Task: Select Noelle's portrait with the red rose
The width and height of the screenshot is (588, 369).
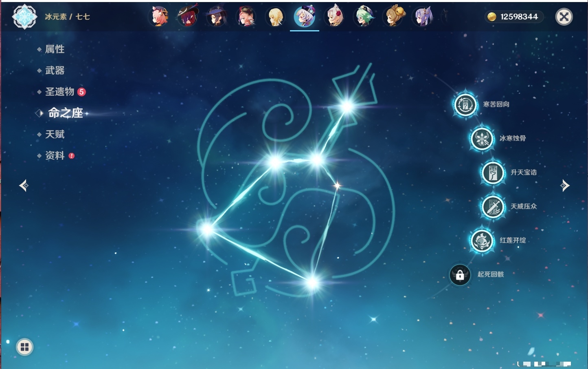Action: (335, 17)
